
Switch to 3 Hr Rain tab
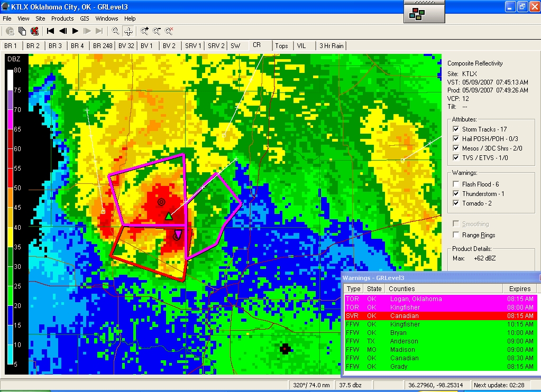pos(331,46)
